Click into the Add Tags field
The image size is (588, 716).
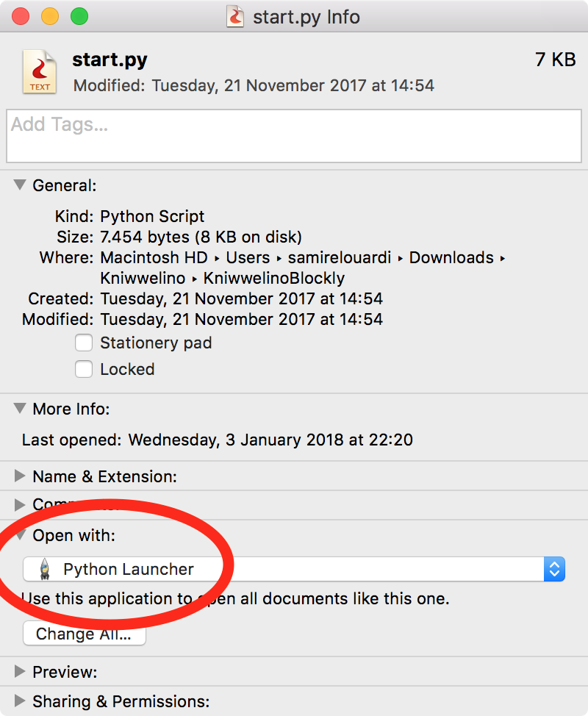pos(294,135)
